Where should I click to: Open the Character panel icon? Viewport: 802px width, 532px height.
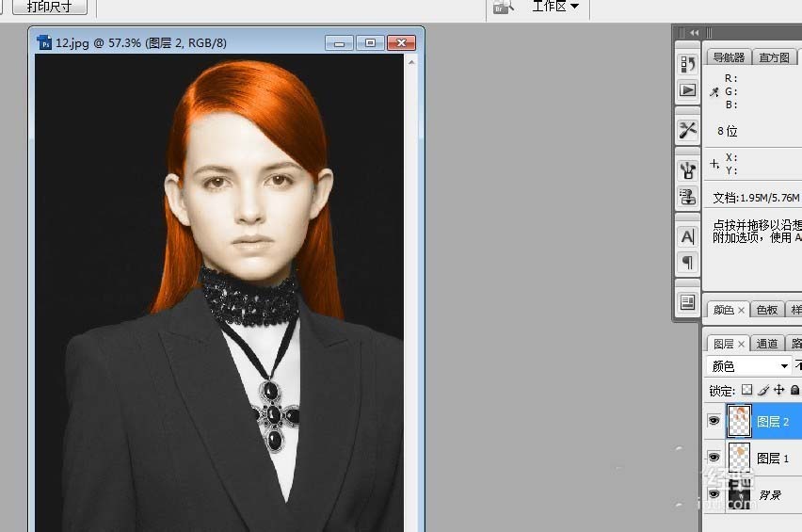pyautogui.click(x=687, y=236)
